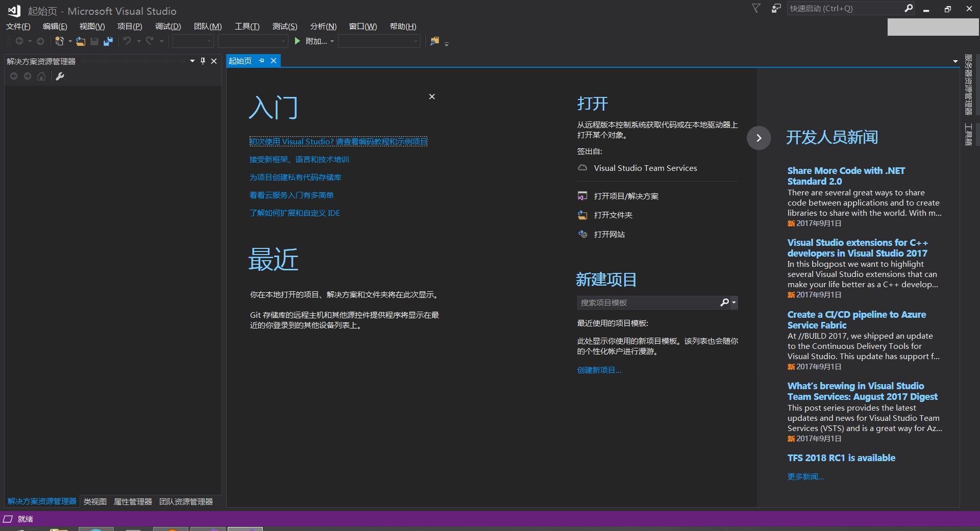
Task: Click the Back icon in Solution Explorer
Action: [x=14, y=76]
